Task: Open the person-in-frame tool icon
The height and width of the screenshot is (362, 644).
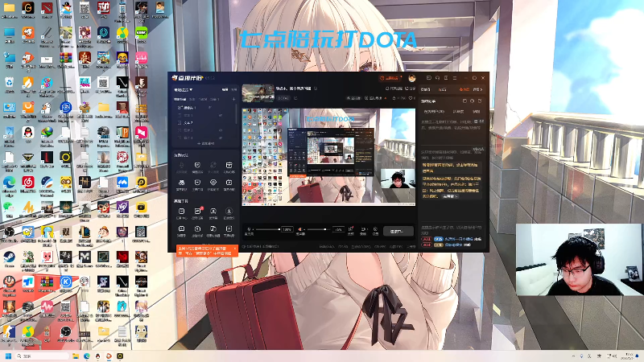Action: pos(213,211)
